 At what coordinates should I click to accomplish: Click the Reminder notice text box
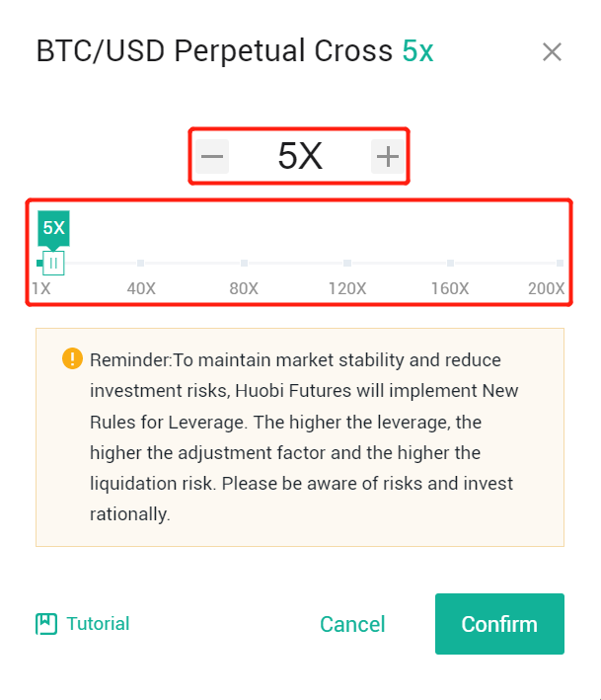(300, 437)
